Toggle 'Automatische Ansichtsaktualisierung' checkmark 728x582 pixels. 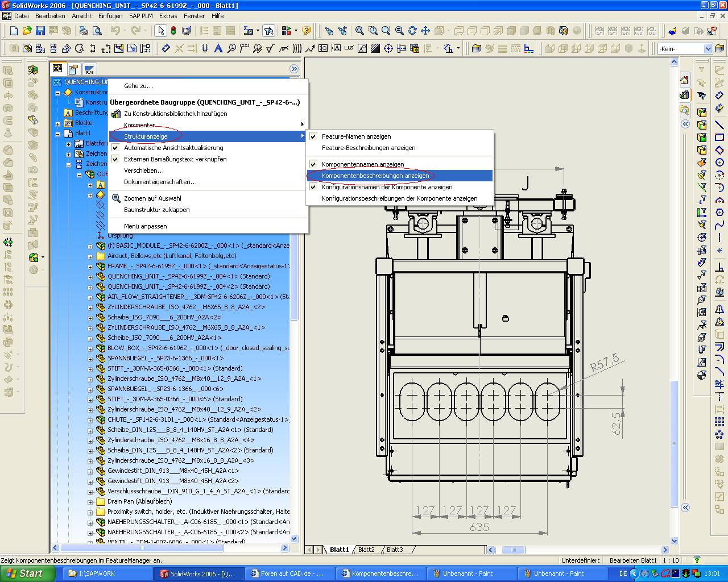(x=208, y=148)
